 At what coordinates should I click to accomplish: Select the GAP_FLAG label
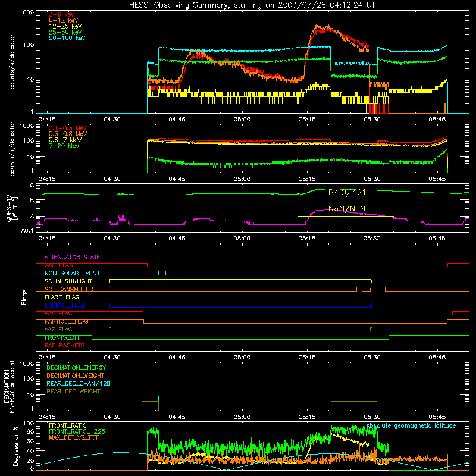pyautogui.click(x=58, y=265)
